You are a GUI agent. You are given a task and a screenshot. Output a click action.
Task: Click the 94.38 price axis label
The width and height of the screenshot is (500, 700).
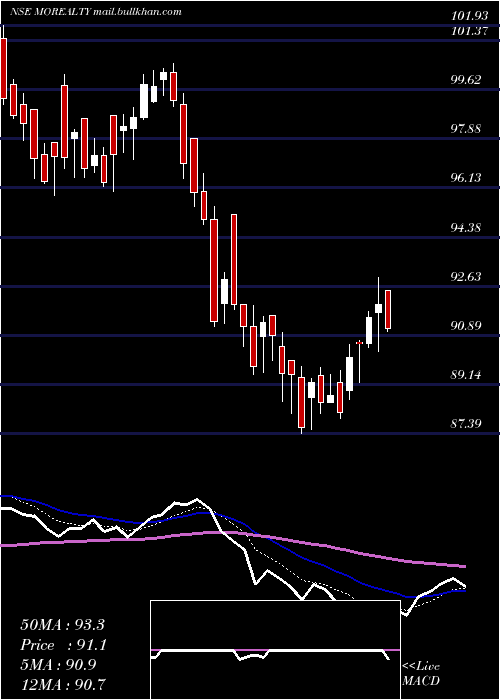[x=467, y=228]
